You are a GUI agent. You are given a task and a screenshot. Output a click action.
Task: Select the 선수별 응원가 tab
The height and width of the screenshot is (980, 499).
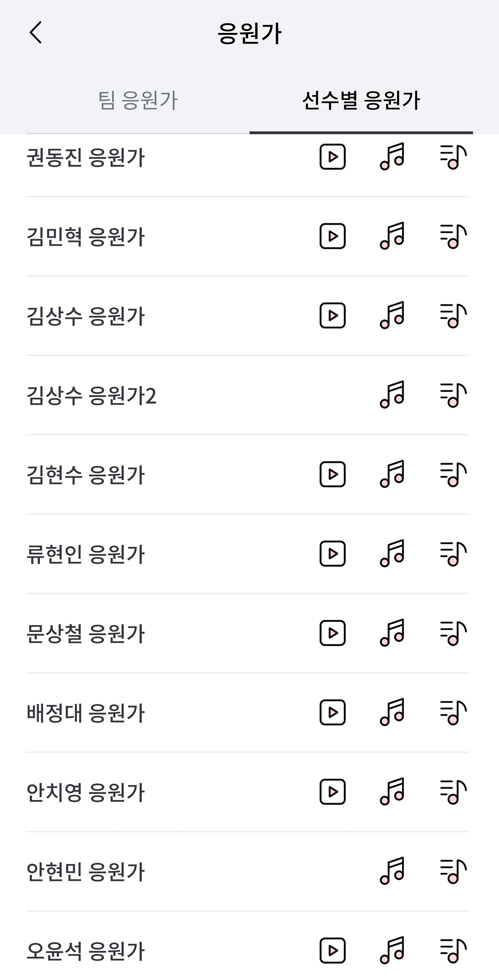(x=361, y=101)
